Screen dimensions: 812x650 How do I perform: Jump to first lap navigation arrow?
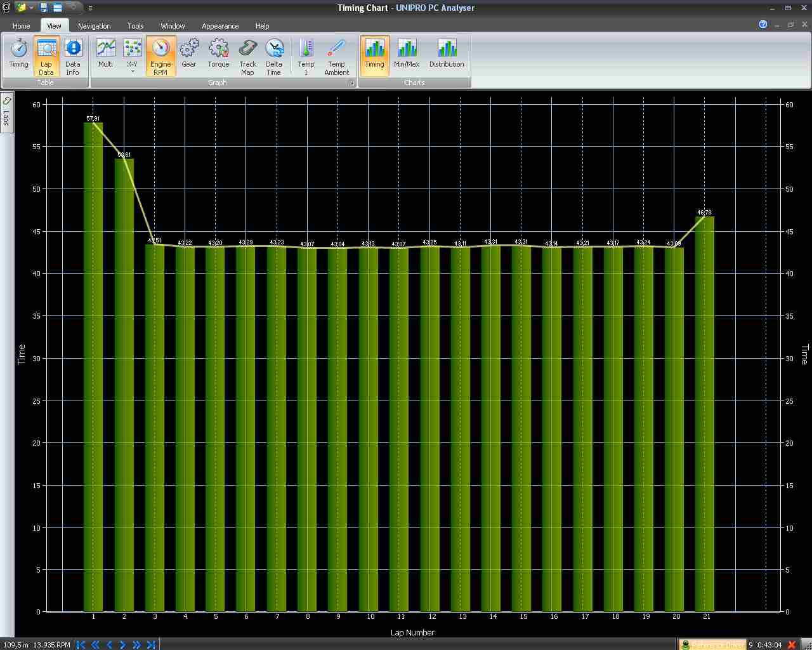tap(81, 644)
